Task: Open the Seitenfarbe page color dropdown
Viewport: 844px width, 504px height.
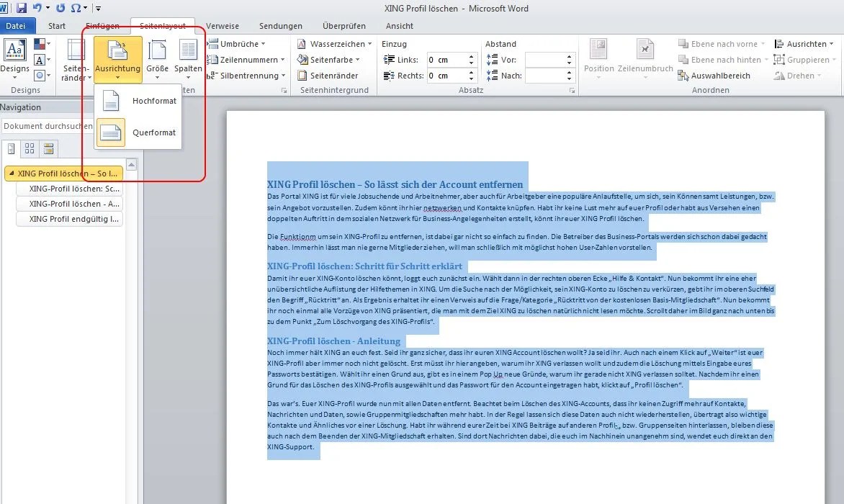Action: pos(328,60)
